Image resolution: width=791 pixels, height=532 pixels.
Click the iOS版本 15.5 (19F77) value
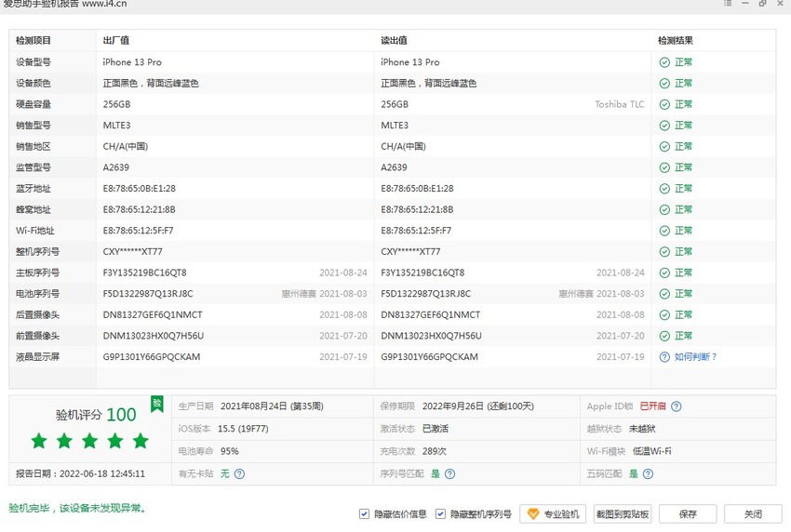243,429
